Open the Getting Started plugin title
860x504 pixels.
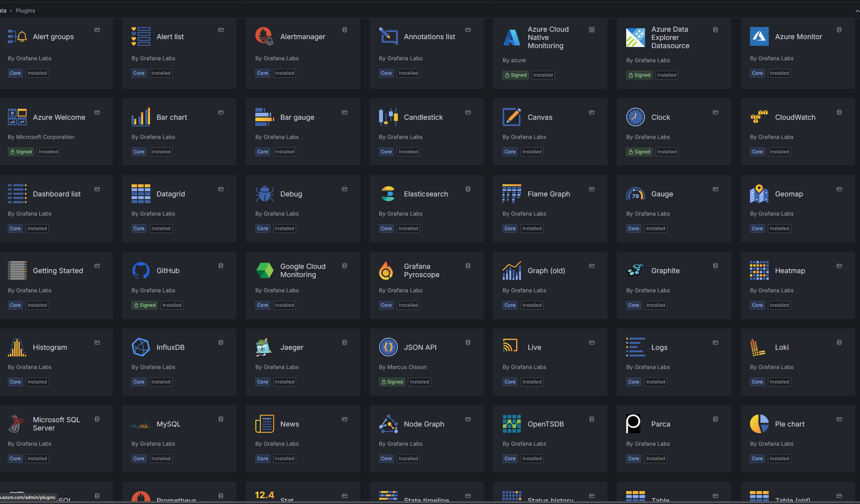coord(58,270)
